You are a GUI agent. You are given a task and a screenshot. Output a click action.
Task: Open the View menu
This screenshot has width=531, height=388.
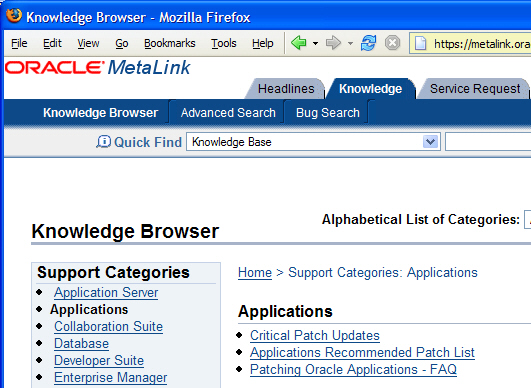click(88, 43)
